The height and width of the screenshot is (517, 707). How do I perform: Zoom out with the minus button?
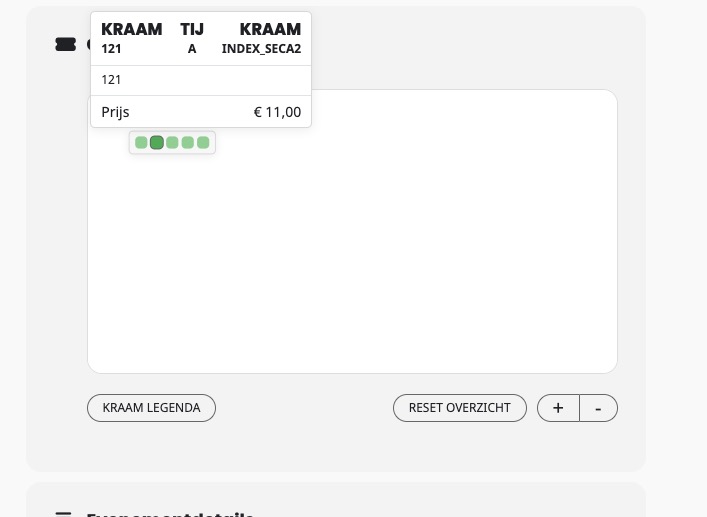598,408
